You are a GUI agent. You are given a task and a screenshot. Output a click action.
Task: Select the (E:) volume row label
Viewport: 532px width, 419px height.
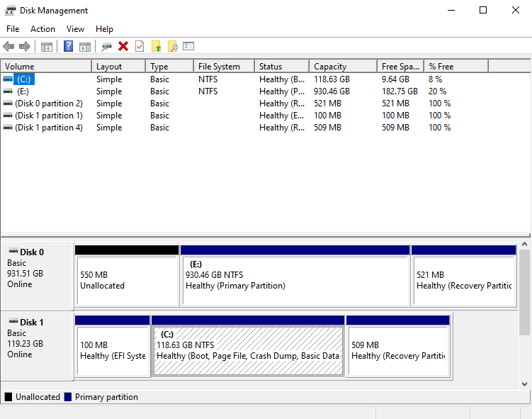(23, 91)
